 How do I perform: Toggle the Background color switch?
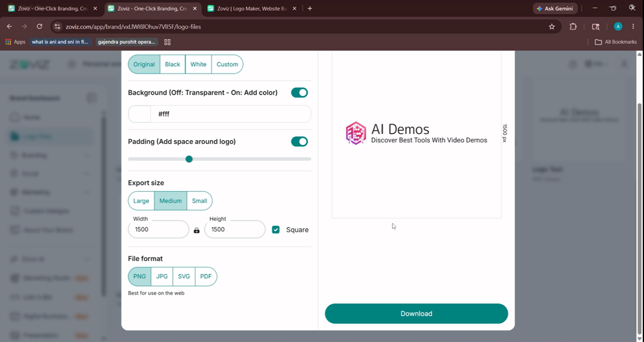[x=299, y=93]
